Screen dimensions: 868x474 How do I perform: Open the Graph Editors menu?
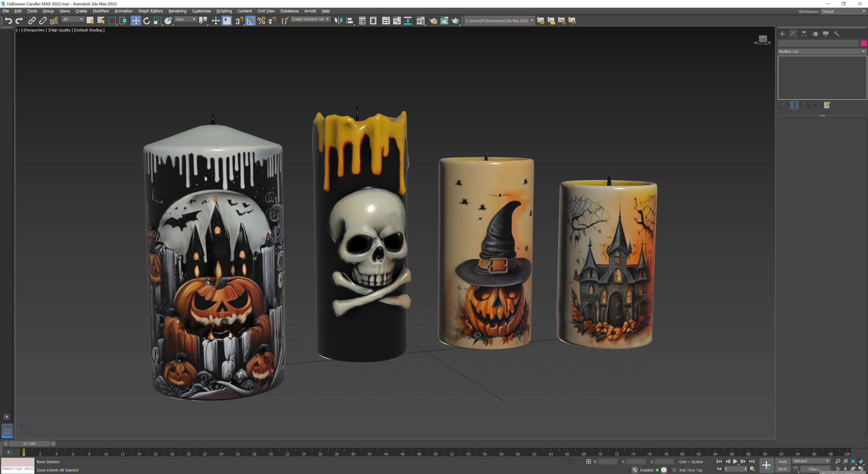point(150,11)
